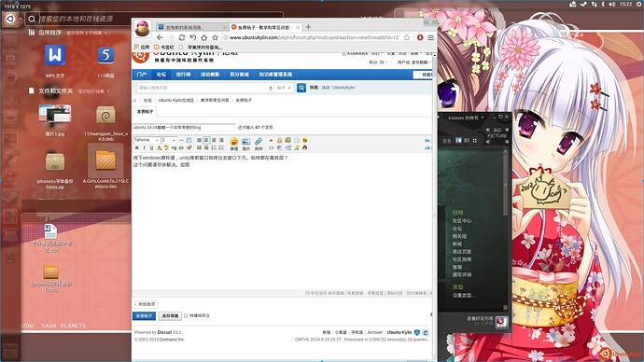
Task: Open the 用户组 dropdown in forum header
Action: coord(414,63)
